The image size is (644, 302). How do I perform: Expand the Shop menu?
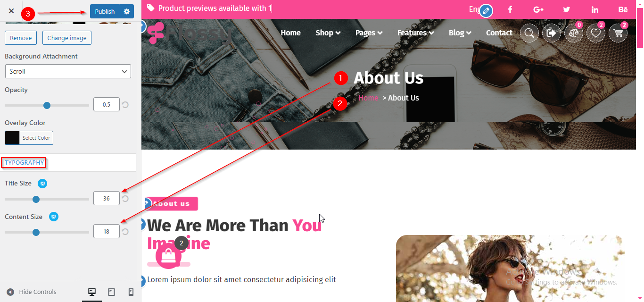point(328,33)
